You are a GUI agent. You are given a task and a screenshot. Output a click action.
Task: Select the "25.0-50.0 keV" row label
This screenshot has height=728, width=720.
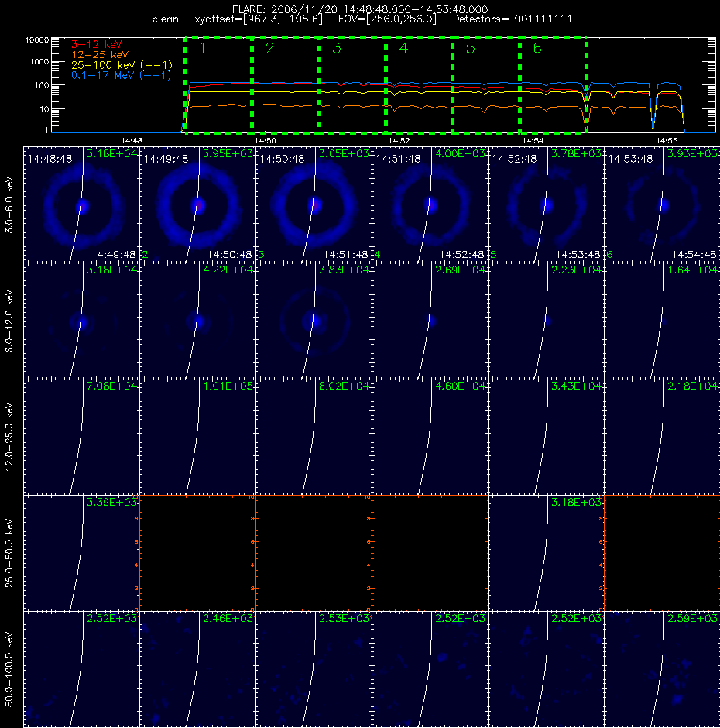point(9,553)
